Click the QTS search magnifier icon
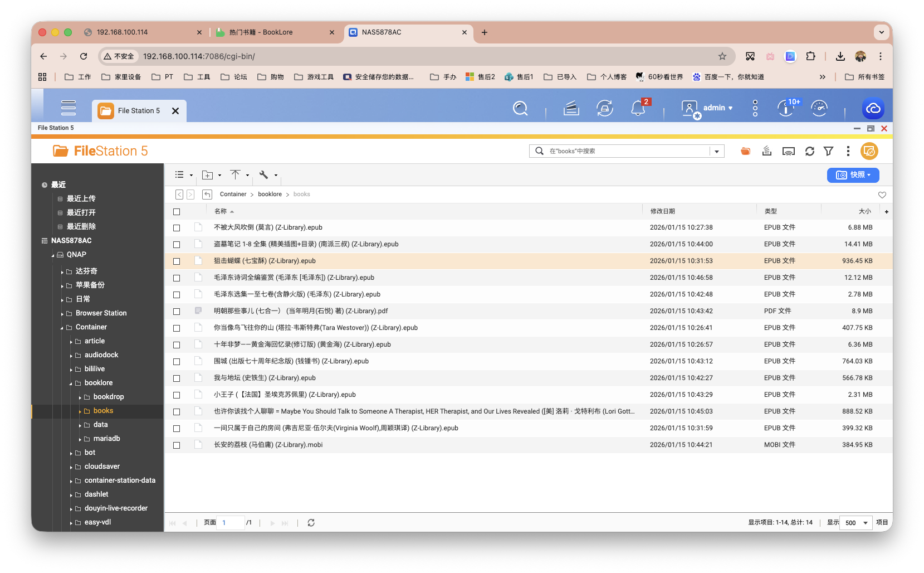Image resolution: width=924 pixels, height=573 pixels. tap(520, 108)
